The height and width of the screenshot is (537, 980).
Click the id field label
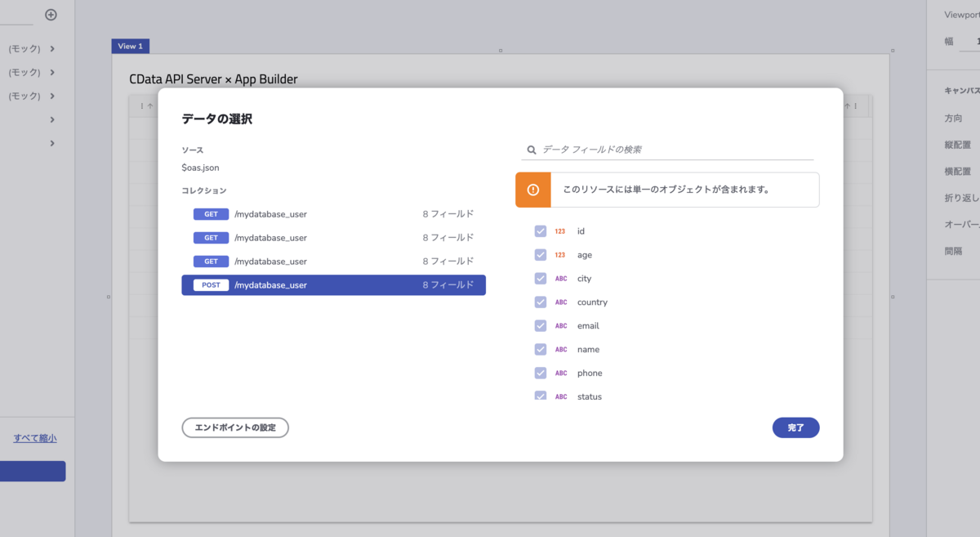pyautogui.click(x=581, y=231)
